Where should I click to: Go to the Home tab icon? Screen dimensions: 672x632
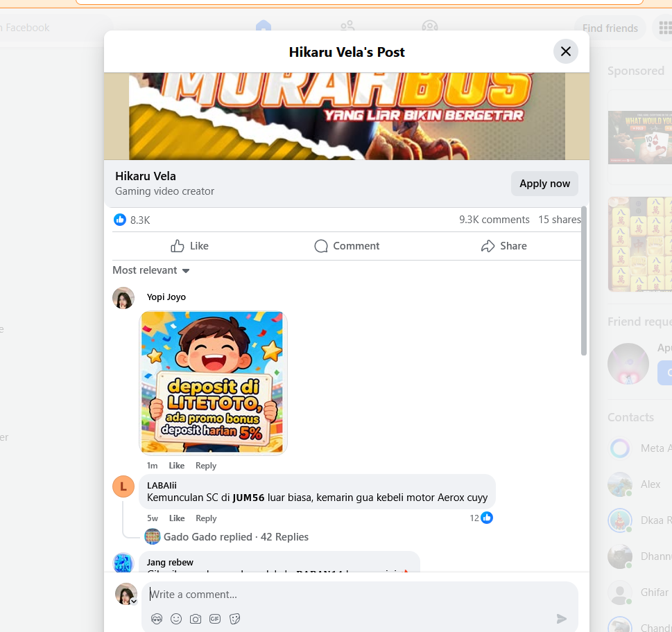coord(263,26)
